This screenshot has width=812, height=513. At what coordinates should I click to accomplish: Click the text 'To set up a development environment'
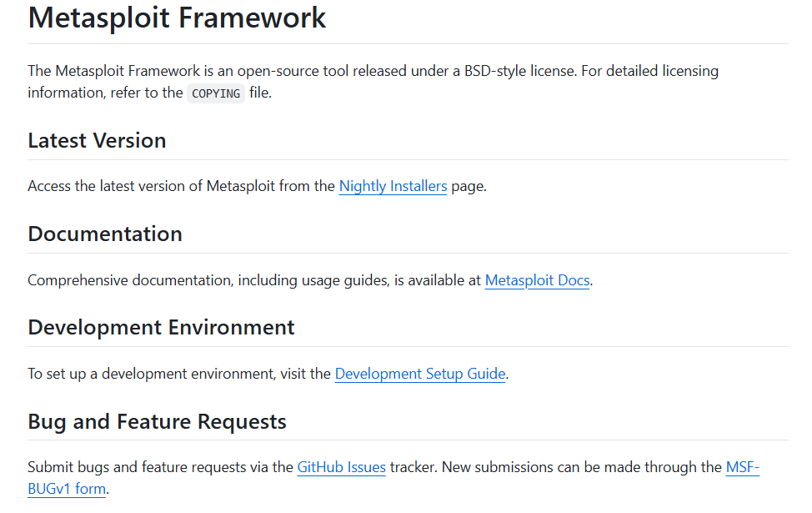pyautogui.click(x=152, y=374)
